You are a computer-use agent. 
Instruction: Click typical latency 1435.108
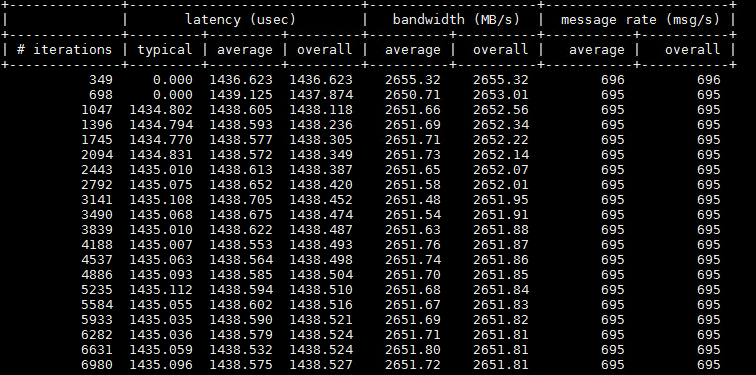(161, 200)
